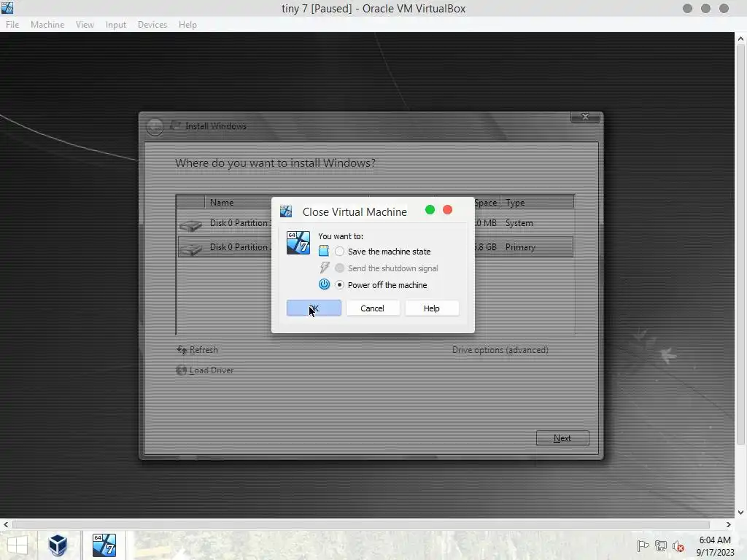The height and width of the screenshot is (560, 747).
Task: Open the Machine menu
Action: click(x=47, y=25)
